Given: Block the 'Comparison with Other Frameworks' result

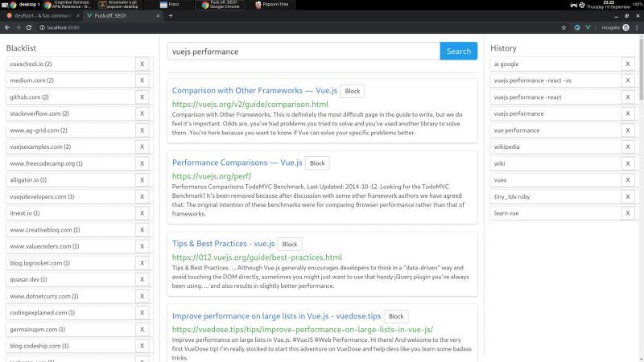Looking at the screenshot, I should [x=352, y=91].
